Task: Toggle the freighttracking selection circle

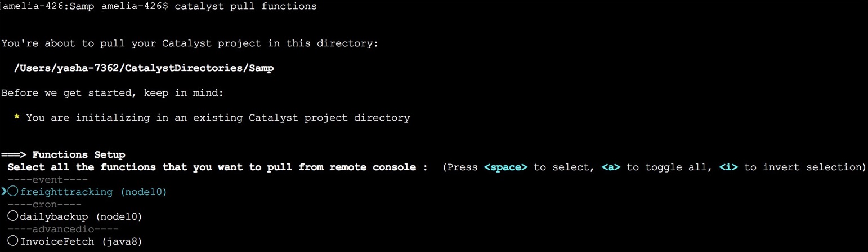Action: click(13, 192)
